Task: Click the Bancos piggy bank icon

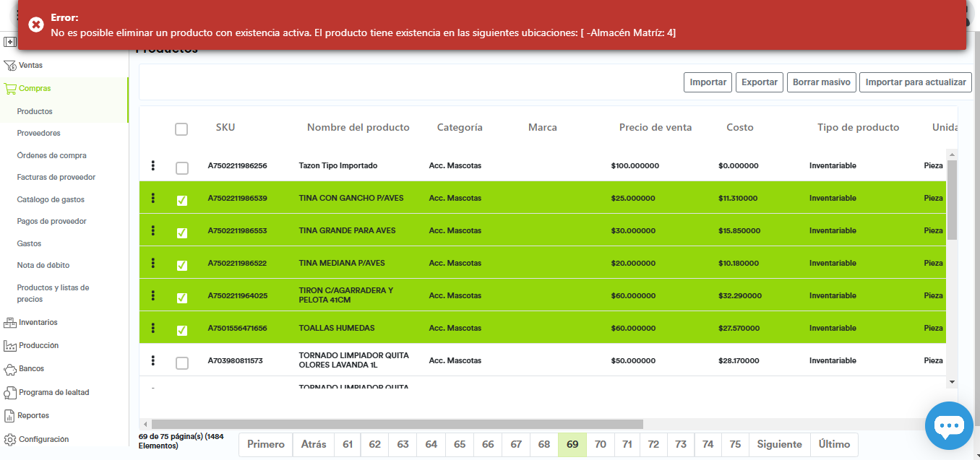Action: 10,369
